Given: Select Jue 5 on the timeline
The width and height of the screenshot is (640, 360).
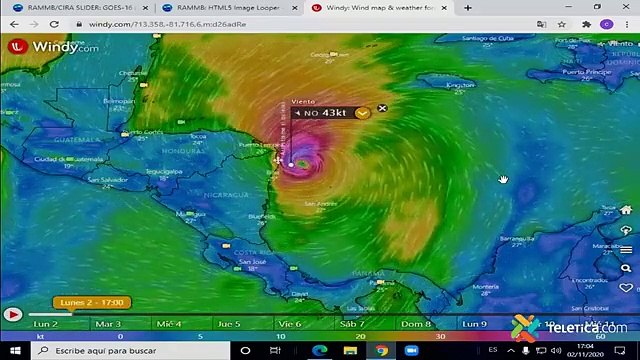Looking at the screenshot, I should (x=229, y=324).
